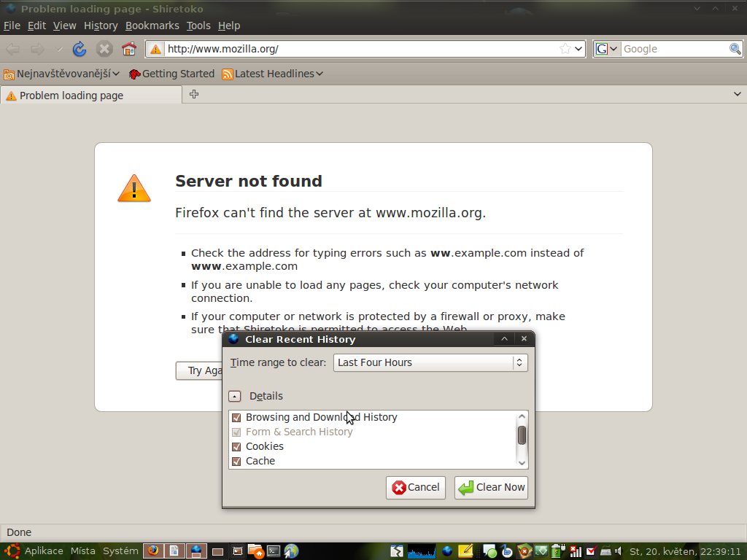Open the Edit menu
747x560 pixels.
(x=36, y=26)
